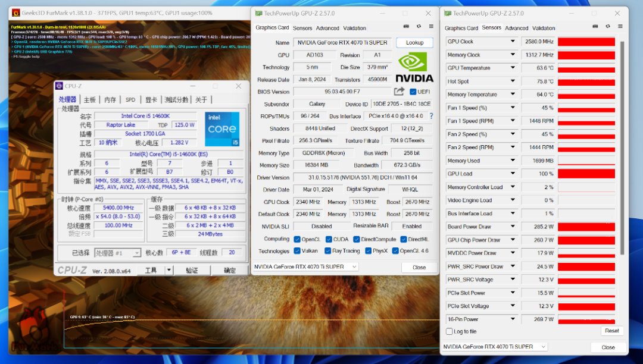643x364 pixels.
Task: Toggle the OpenCL checkbox
Action: [x=297, y=239]
